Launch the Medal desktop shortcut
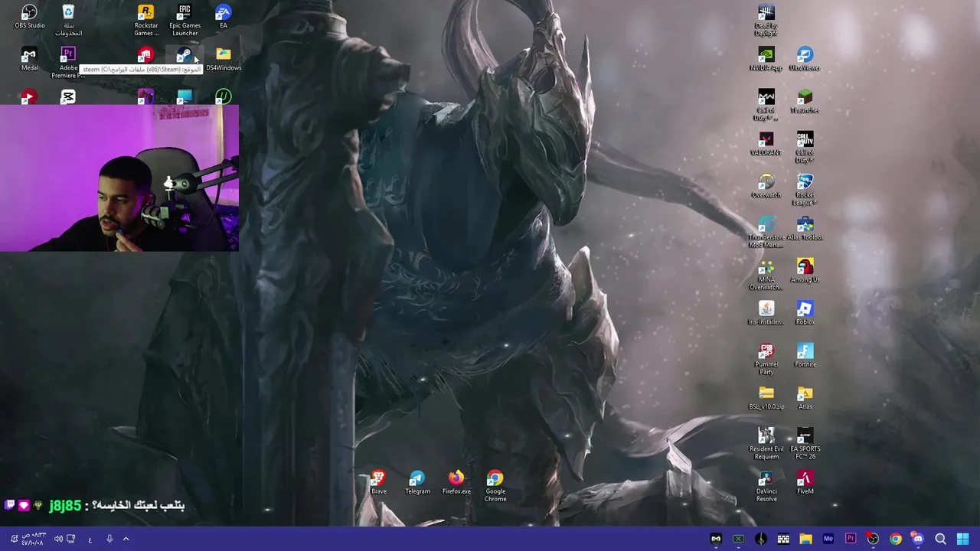Image resolution: width=980 pixels, height=551 pixels. (x=29, y=59)
